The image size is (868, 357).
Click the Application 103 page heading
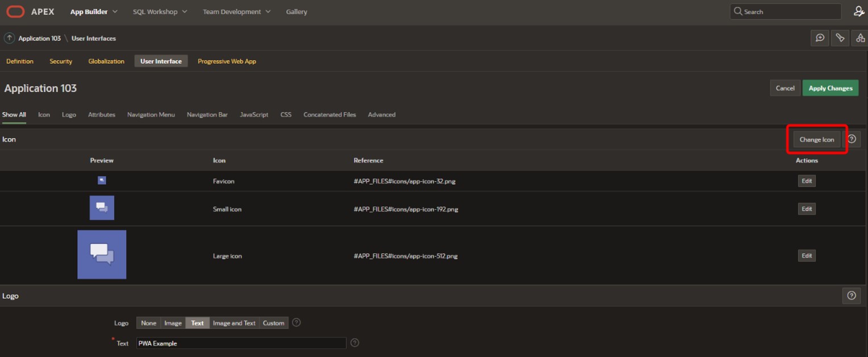(40, 88)
